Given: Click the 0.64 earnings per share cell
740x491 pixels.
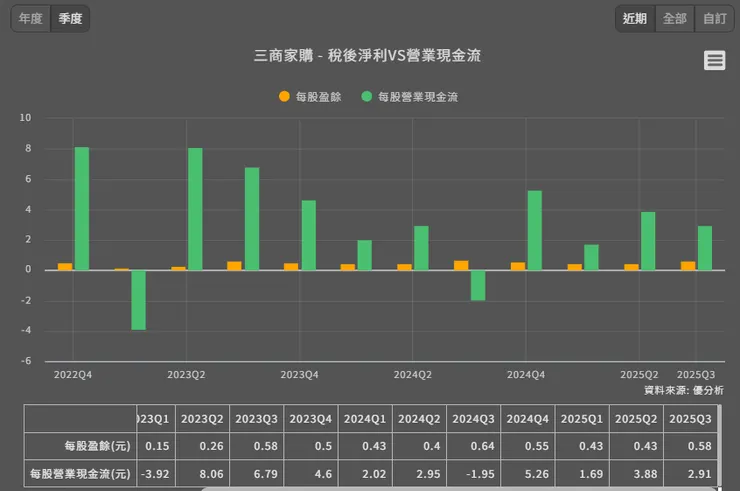Looking at the screenshot, I should click(473, 446).
